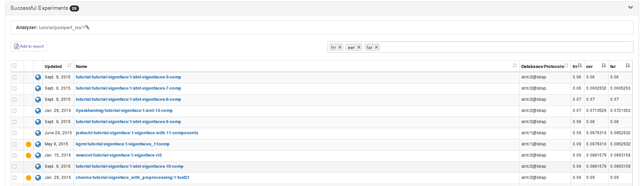Toggle the select-all checkbox in the table header
Image resolution: width=644 pixels, height=186 pixels.
[15, 66]
